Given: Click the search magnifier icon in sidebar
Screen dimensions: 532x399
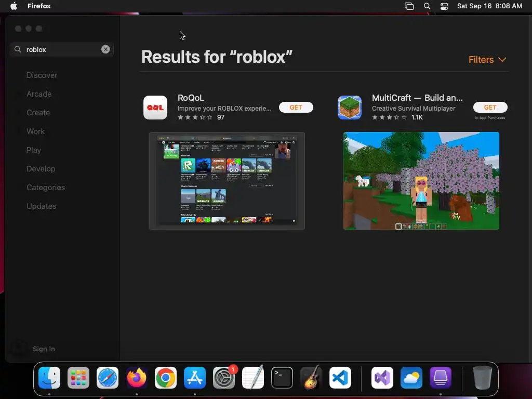Looking at the screenshot, I should pos(18,49).
